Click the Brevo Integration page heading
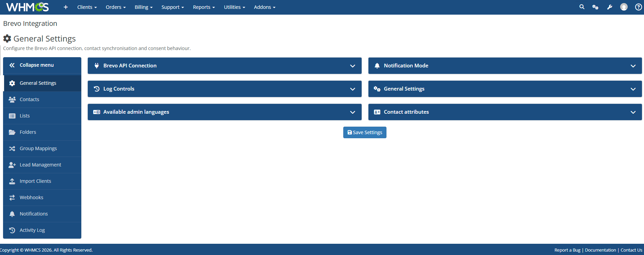The height and width of the screenshot is (255, 644). pos(30,23)
